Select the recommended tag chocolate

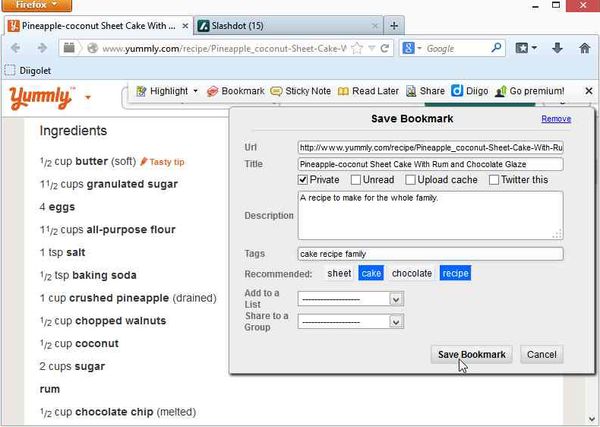click(x=412, y=274)
